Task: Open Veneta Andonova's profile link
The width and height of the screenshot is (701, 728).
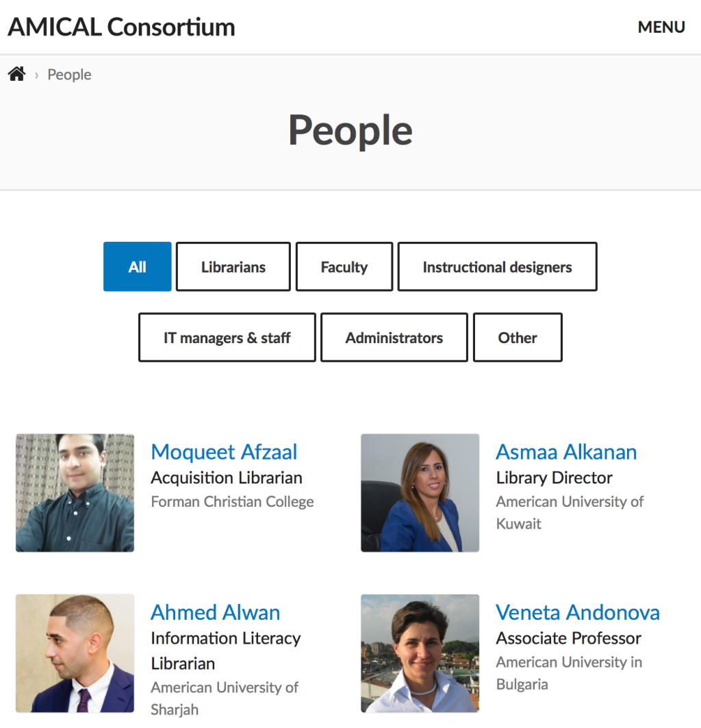Action: tap(578, 612)
